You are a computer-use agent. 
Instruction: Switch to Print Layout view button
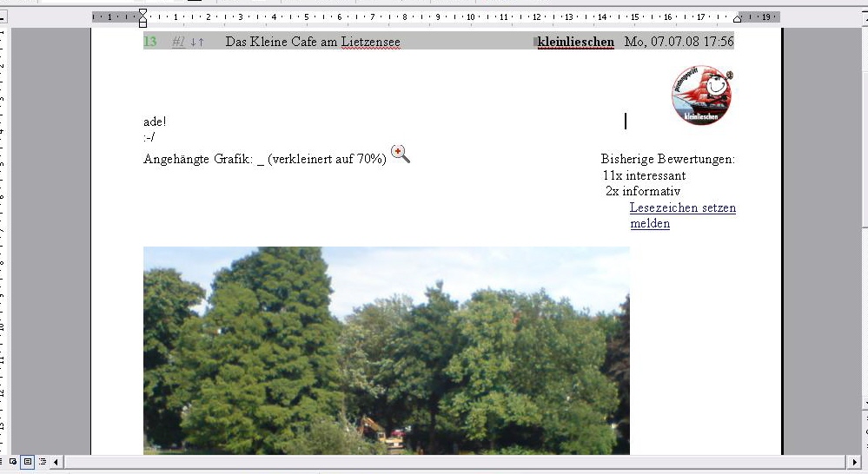(28, 462)
